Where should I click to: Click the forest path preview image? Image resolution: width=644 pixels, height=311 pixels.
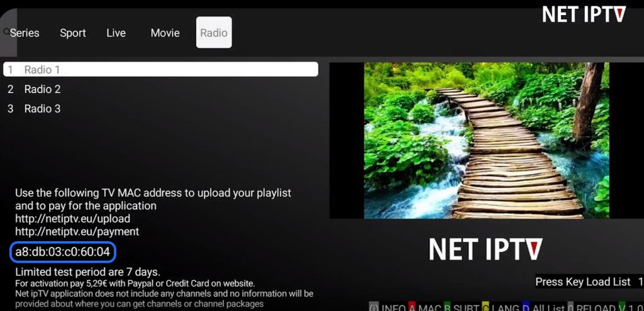tap(487, 140)
